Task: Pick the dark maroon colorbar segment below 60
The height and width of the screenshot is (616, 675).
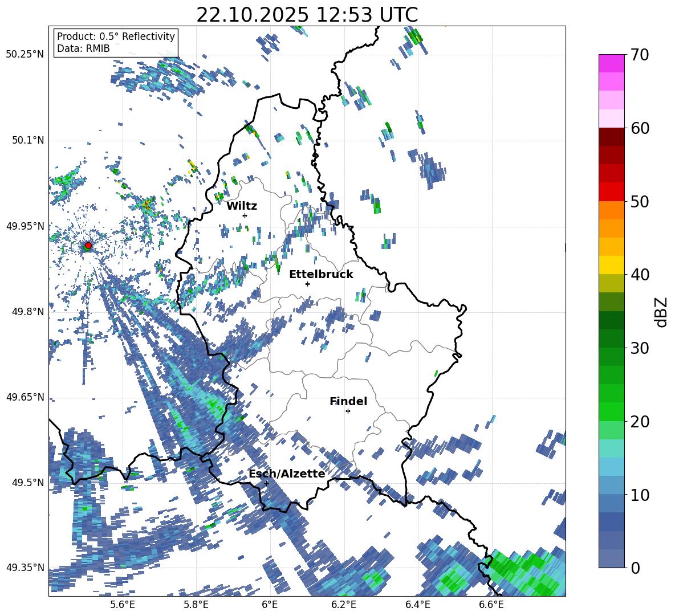Action: [611, 136]
